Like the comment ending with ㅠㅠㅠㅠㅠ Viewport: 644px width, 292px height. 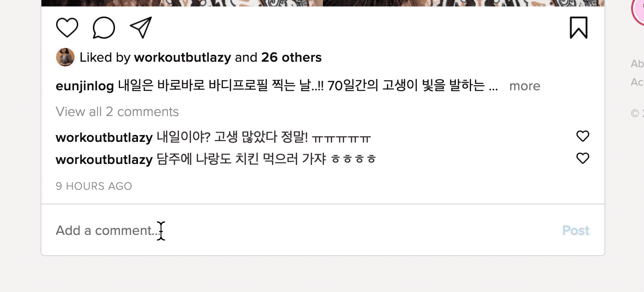coord(583,136)
